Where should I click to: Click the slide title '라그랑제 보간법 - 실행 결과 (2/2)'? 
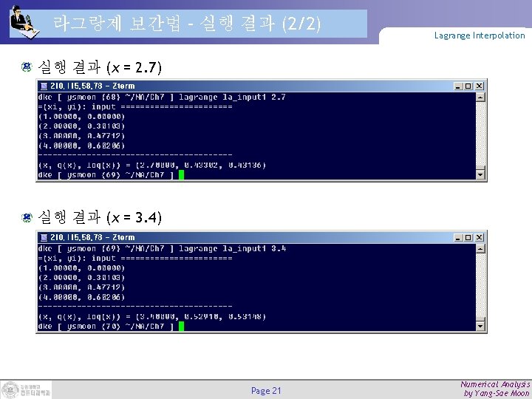coord(187,24)
